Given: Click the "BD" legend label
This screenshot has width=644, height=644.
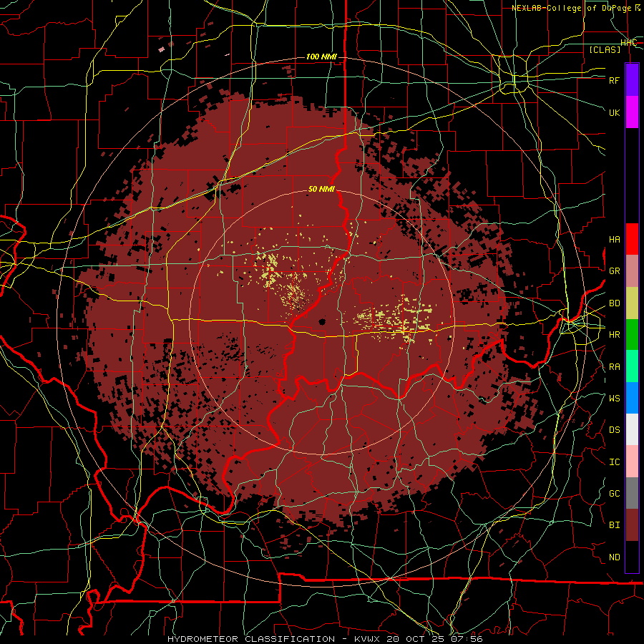Looking at the screenshot, I should click(x=615, y=303).
